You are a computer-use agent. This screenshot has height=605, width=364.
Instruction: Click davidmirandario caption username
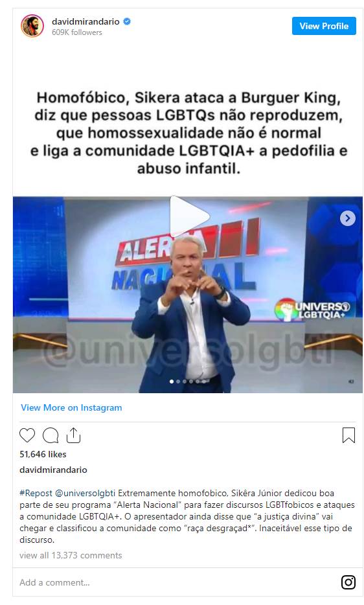tap(53, 470)
